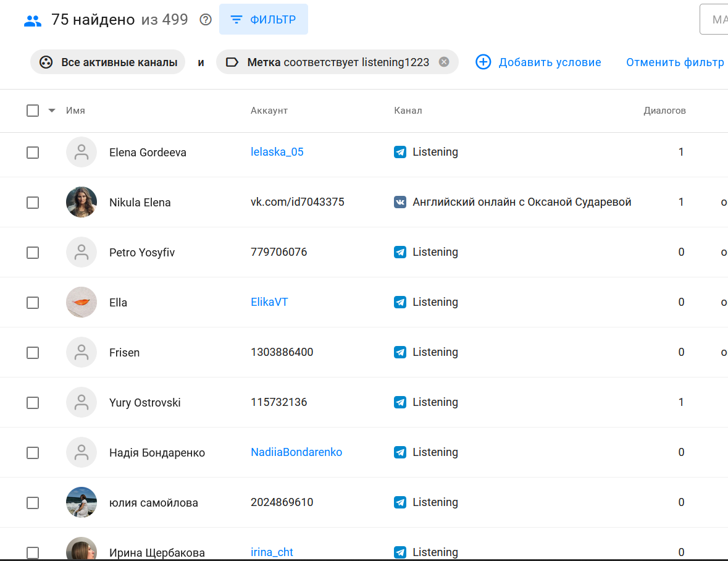728x561 pixels.
Task: Click the help question mark icon
Action: [x=206, y=20]
